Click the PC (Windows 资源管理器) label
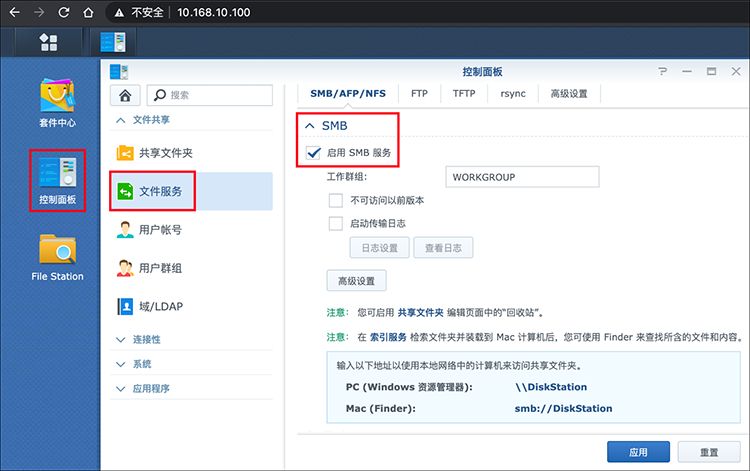This screenshot has width=750, height=471. point(409,387)
